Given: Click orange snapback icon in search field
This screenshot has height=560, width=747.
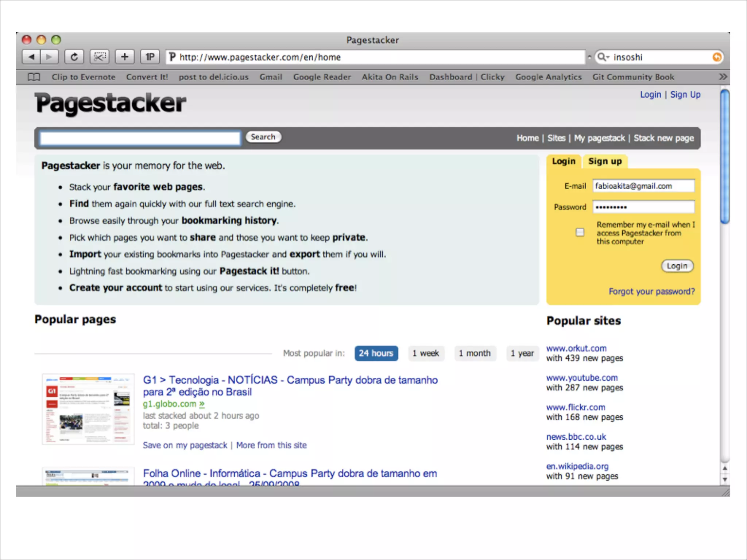Looking at the screenshot, I should pos(717,57).
